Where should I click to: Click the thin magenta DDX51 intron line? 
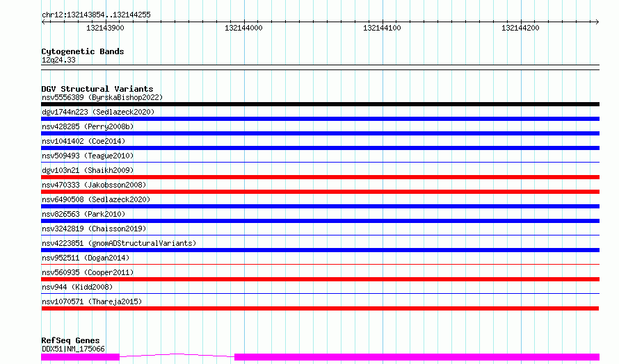[177, 356]
